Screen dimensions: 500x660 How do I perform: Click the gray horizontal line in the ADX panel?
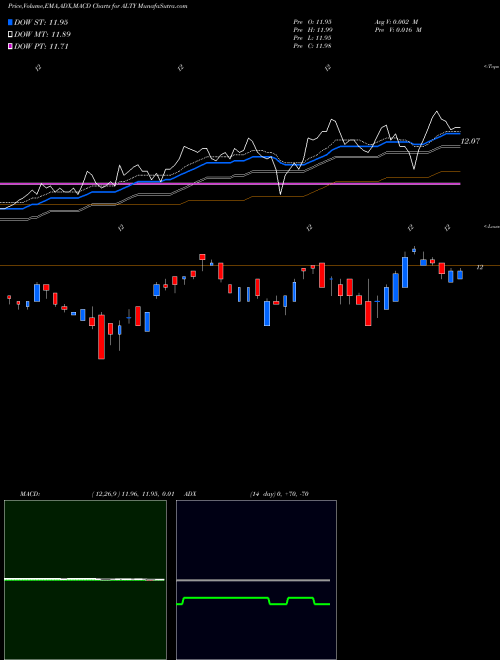pyautogui.click(x=253, y=580)
